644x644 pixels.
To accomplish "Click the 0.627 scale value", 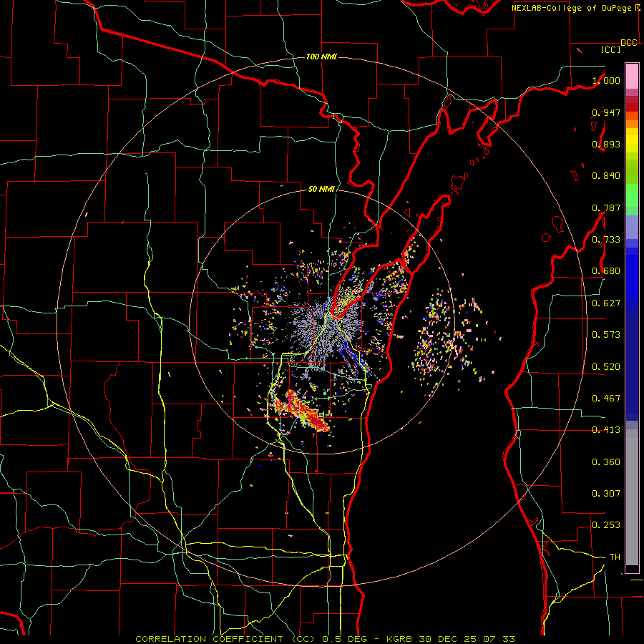I will (606, 303).
